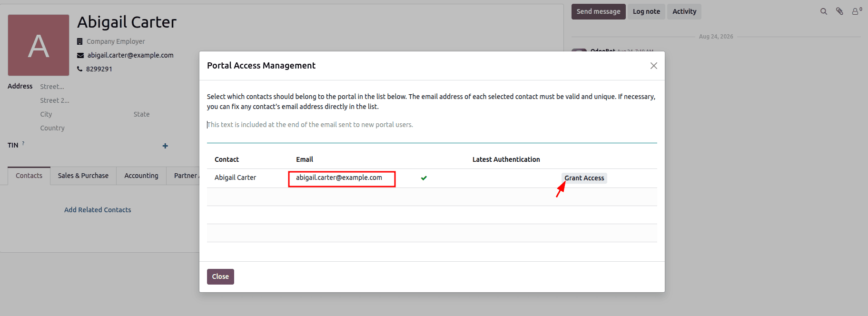Click the Log note button
868x316 pixels.
click(646, 11)
